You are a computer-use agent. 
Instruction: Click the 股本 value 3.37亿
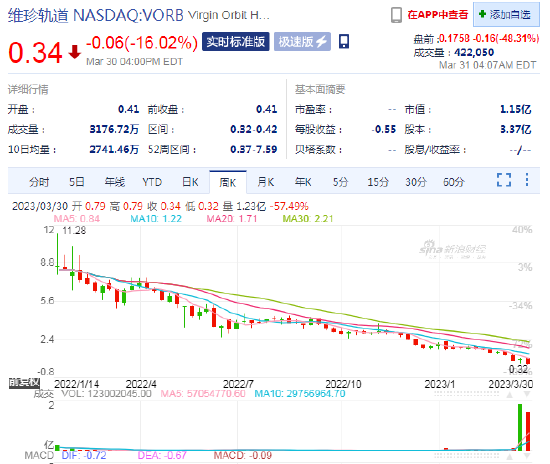click(516, 129)
